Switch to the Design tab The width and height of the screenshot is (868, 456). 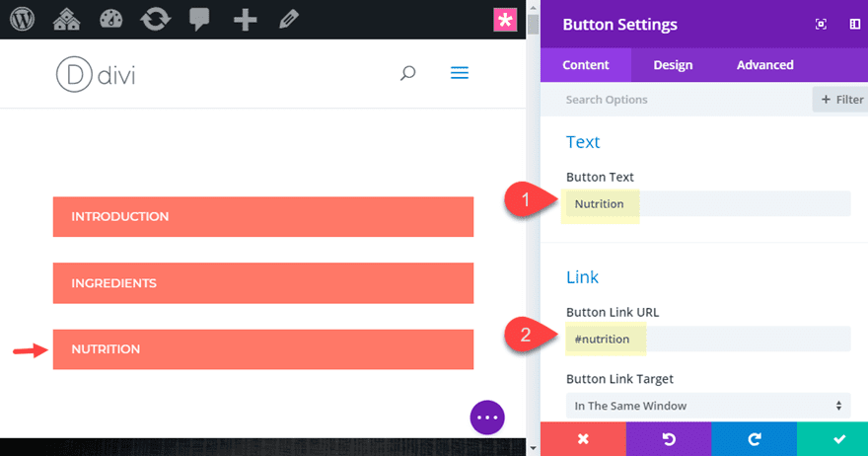[673, 65]
